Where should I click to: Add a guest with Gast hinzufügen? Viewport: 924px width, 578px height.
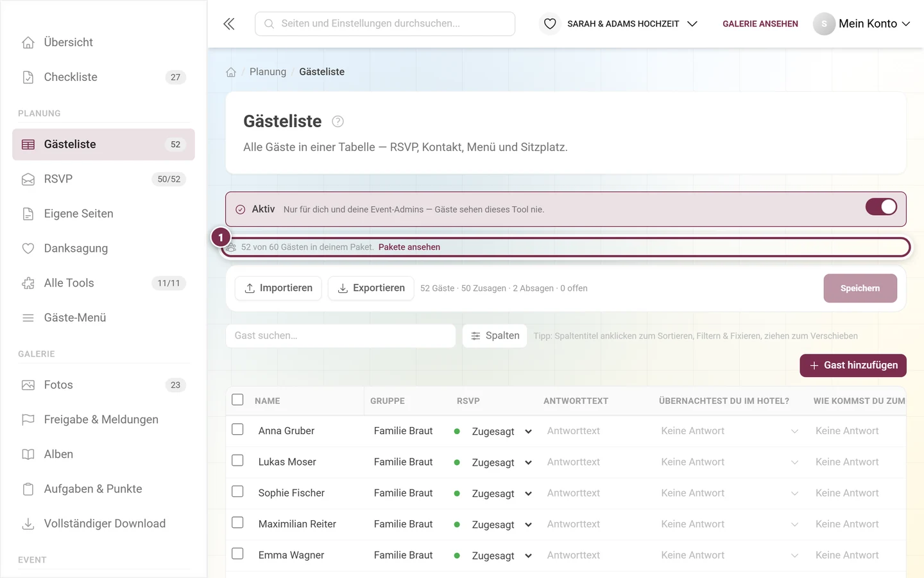(x=853, y=365)
